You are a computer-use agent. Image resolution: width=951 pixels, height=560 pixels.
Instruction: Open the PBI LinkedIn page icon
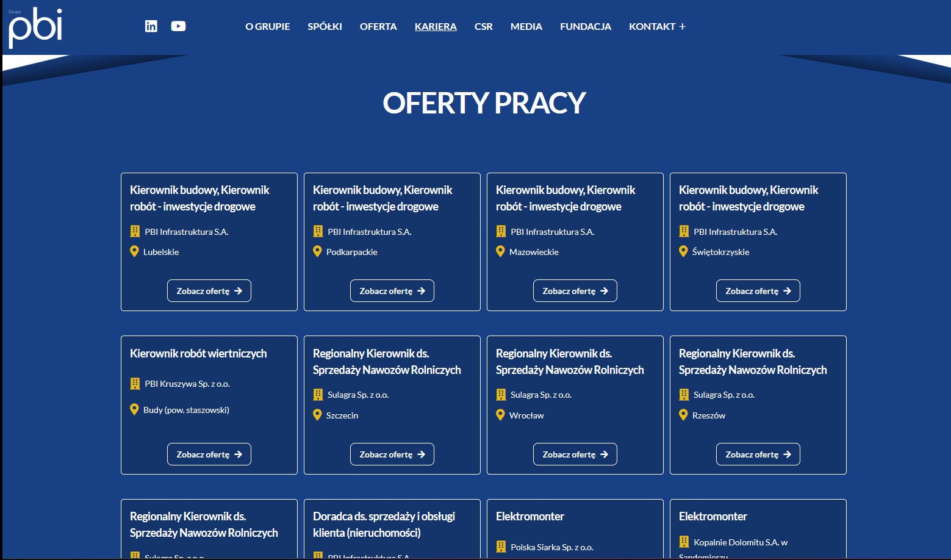coord(151,26)
